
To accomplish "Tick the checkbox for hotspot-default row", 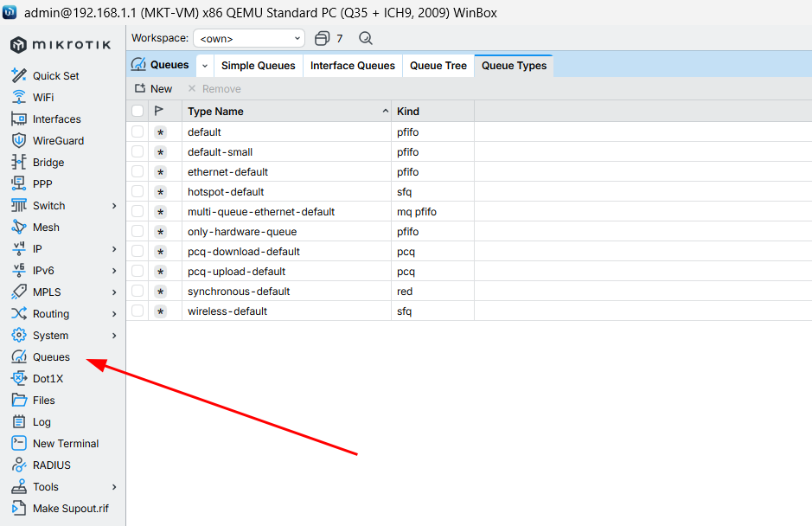I will [137, 191].
